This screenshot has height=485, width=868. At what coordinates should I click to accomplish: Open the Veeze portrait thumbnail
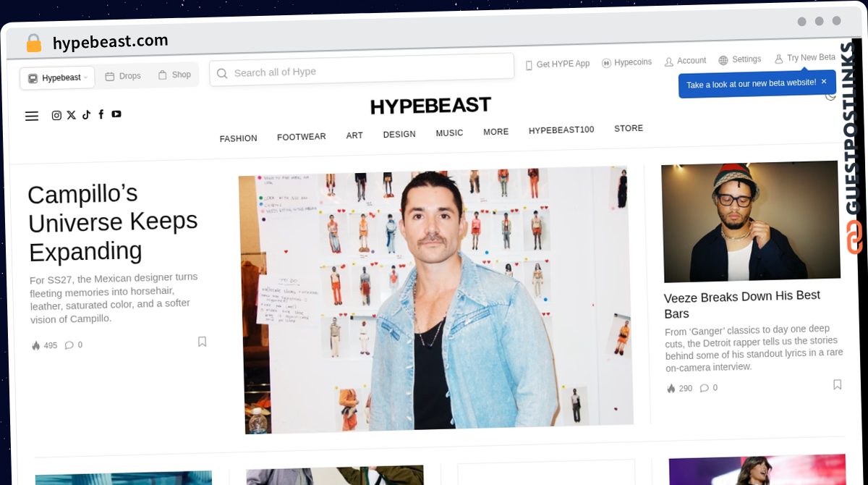click(x=751, y=221)
